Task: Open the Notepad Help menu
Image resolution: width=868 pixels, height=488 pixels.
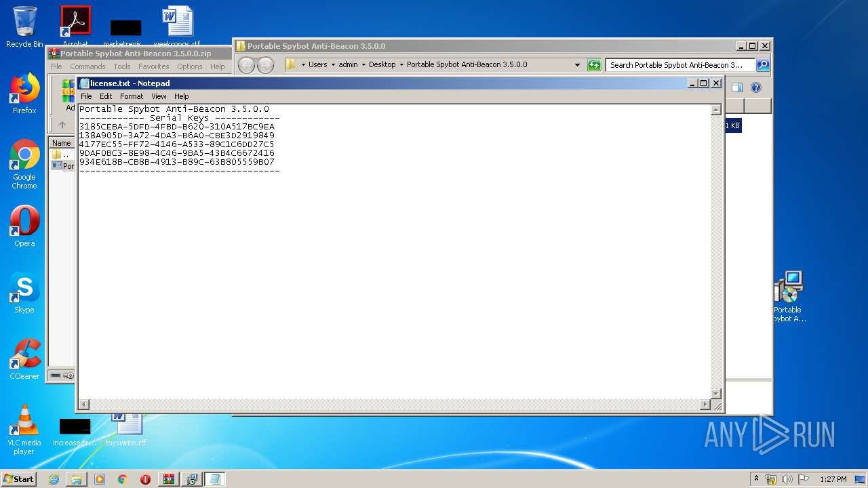Action: (x=181, y=96)
